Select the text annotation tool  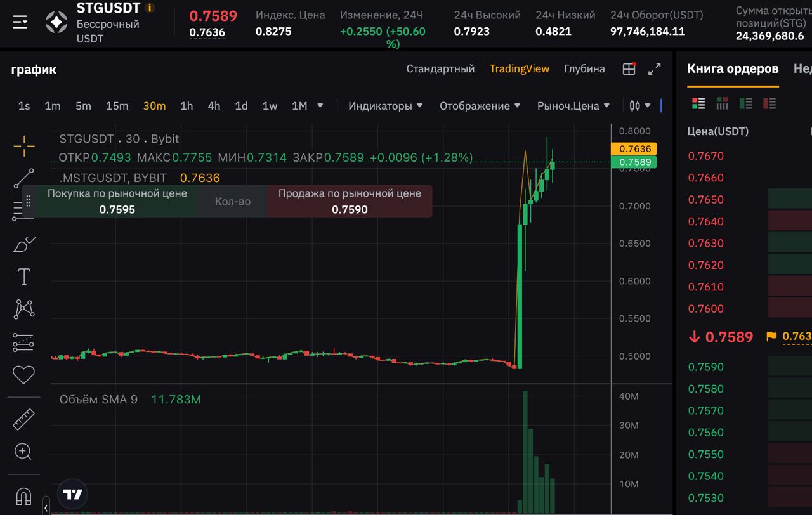tap(24, 277)
